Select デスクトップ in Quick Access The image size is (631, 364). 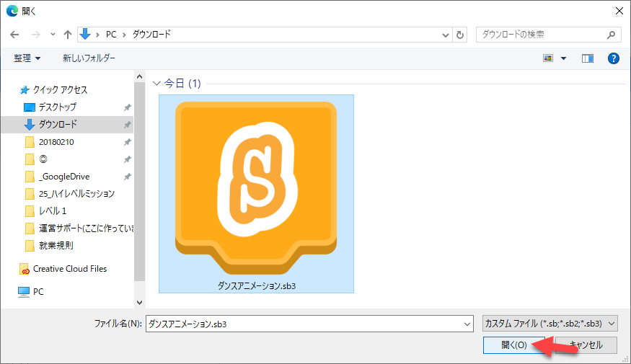coord(58,107)
